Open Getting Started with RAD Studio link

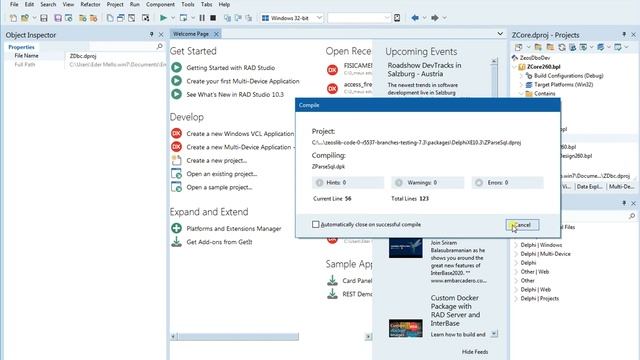(230, 68)
